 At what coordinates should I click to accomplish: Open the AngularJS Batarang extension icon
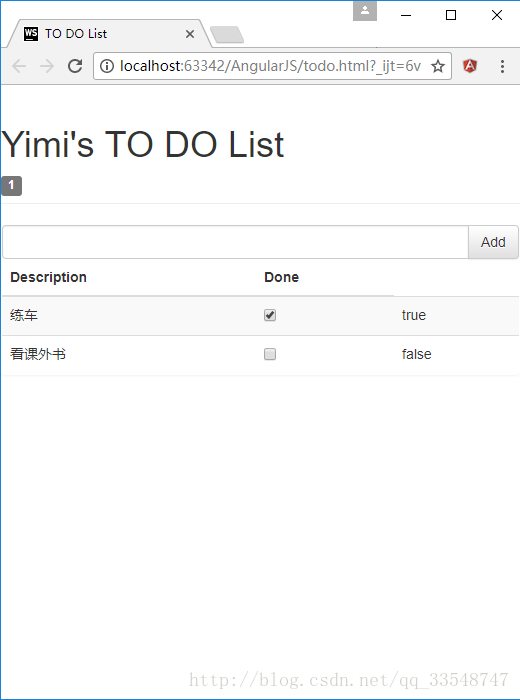click(x=470, y=66)
